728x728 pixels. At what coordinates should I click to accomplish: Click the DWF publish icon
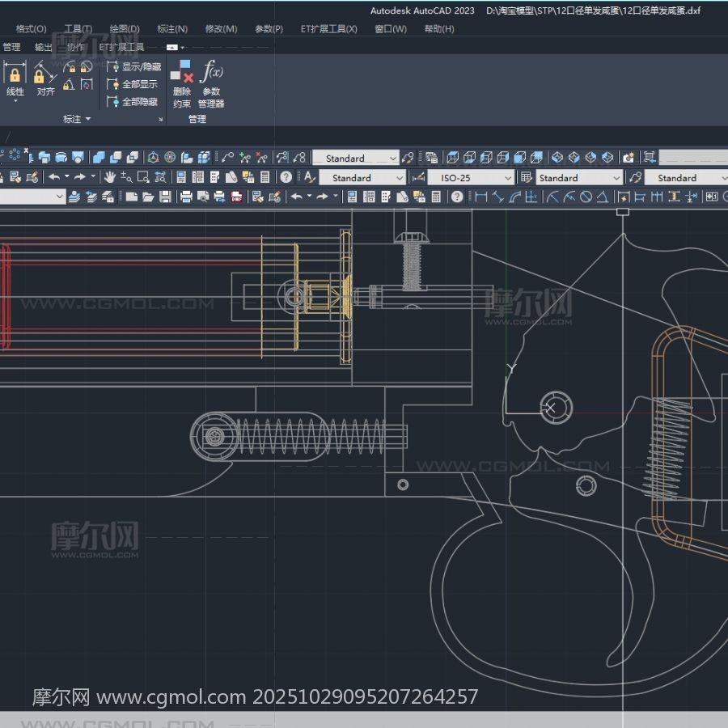(236, 197)
